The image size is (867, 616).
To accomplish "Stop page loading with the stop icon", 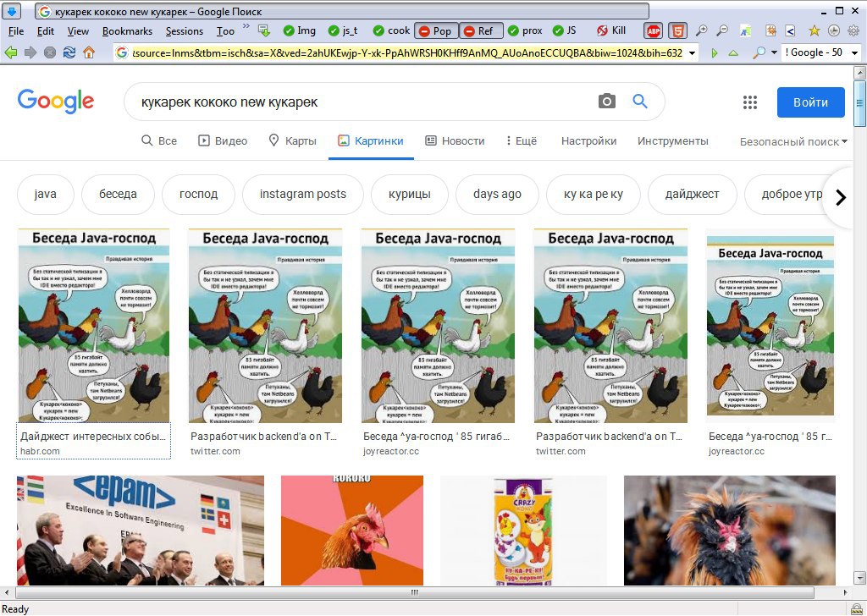I will point(50,52).
